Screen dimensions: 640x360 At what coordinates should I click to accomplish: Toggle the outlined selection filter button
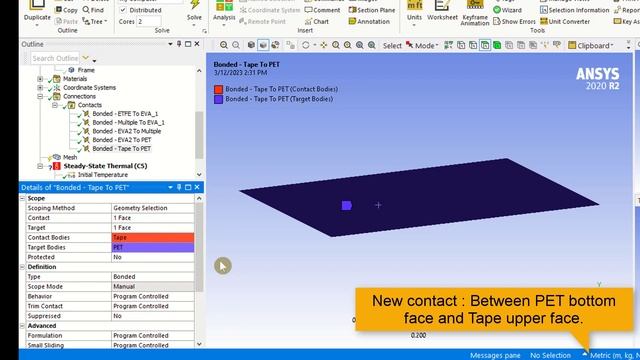pyautogui.click(x=485, y=45)
